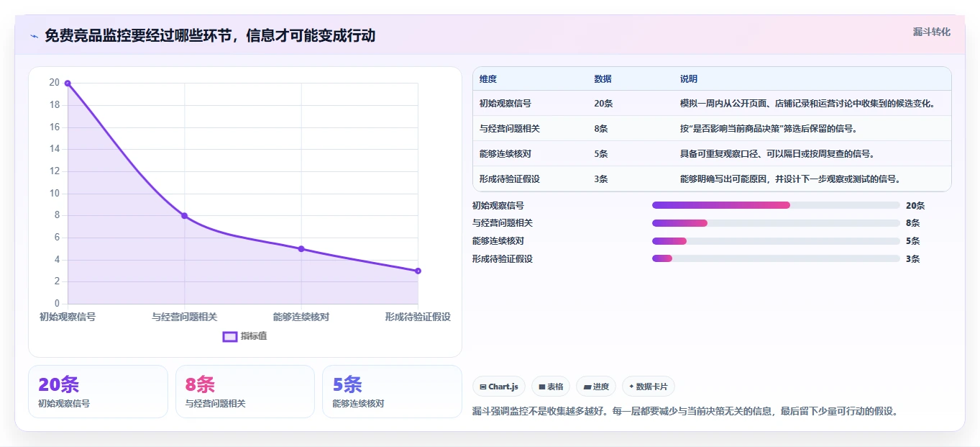Click the chart data point for 与经营问题相关

click(184, 216)
